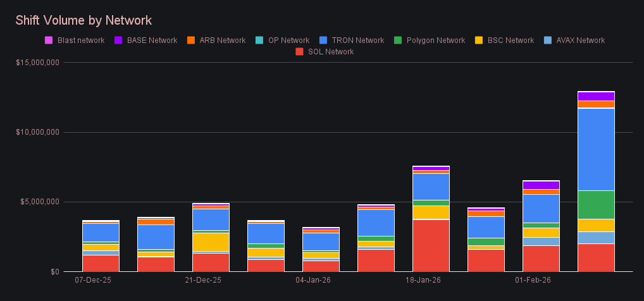Toggle the TRON Network legend label
The width and height of the screenshot is (644, 301).
[x=357, y=40]
